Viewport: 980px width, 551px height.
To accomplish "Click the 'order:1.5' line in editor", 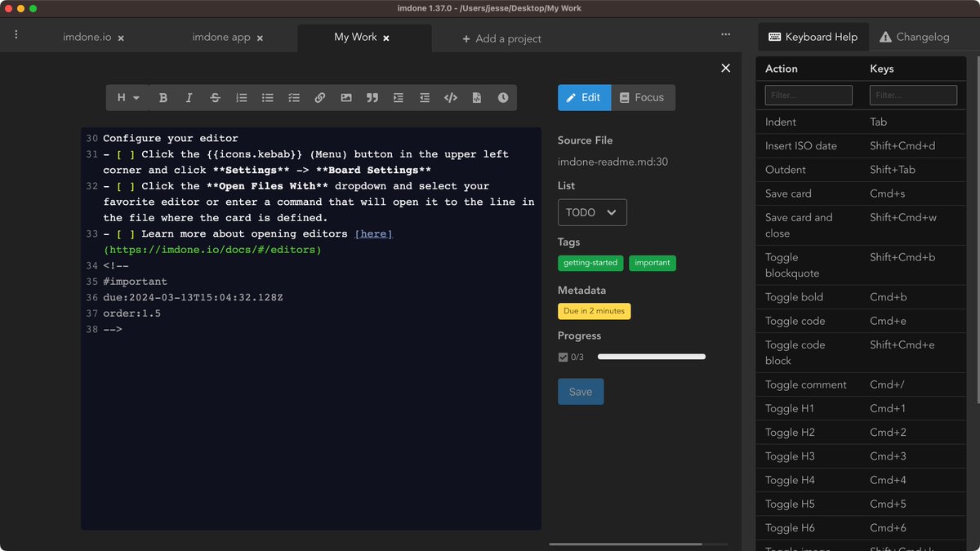I will [131, 313].
